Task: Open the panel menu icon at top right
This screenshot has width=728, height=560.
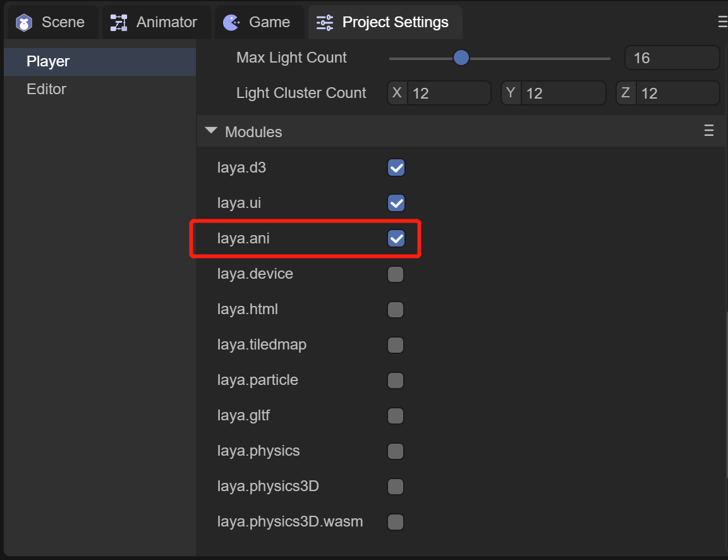Action: pyautogui.click(x=723, y=22)
